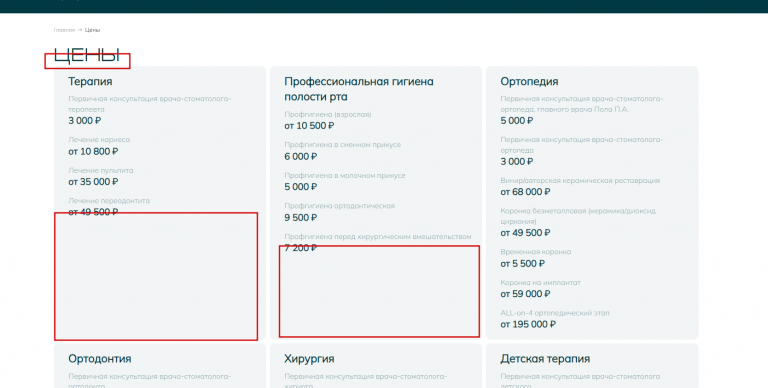
Task: Click the '3 000 ₽' price under Терапия
Action: click(x=85, y=121)
